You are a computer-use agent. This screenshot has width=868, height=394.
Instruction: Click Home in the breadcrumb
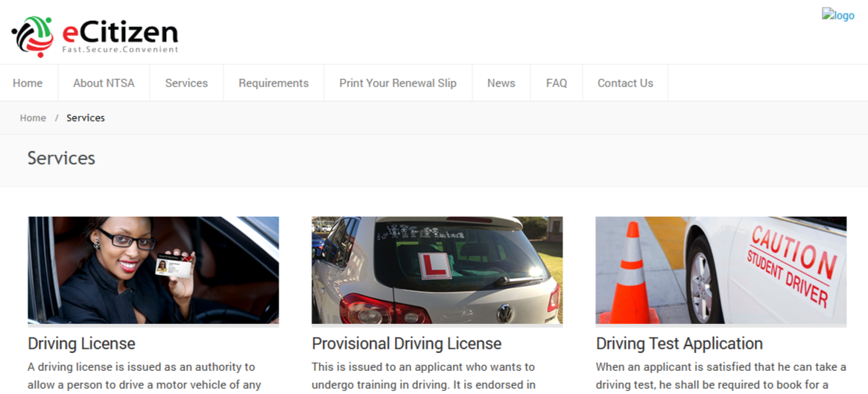33,118
